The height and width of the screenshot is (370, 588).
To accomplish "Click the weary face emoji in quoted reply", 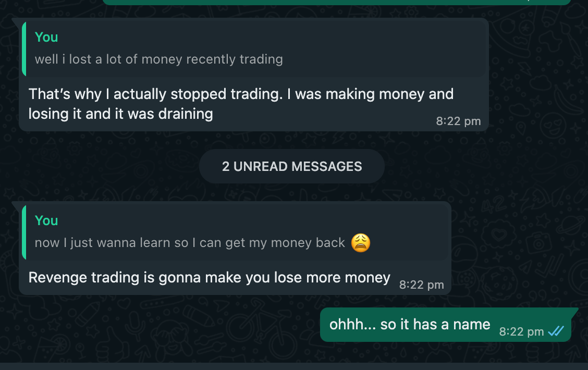I will click(360, 242).
